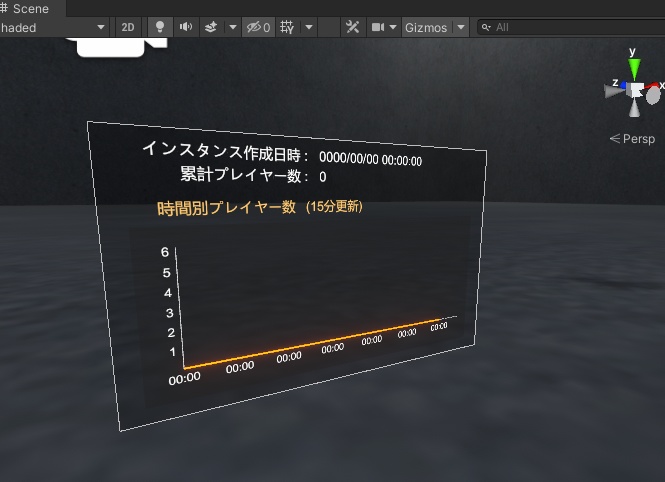The width and height of the screenshot is (665, 482).
Task: Select the white object at top of scene
Action: pyautogui.click(x=116, y=47)
